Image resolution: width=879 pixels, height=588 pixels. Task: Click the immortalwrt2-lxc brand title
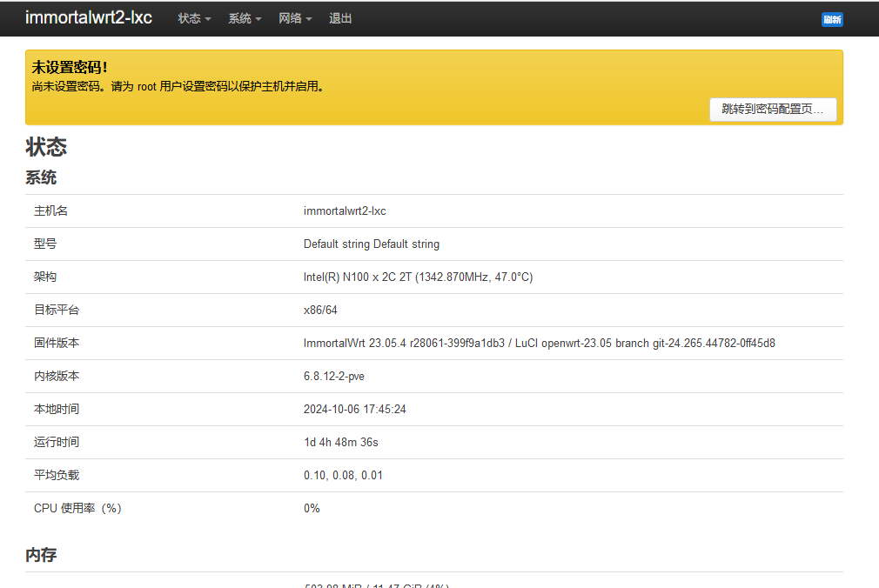tap(89, 17)
